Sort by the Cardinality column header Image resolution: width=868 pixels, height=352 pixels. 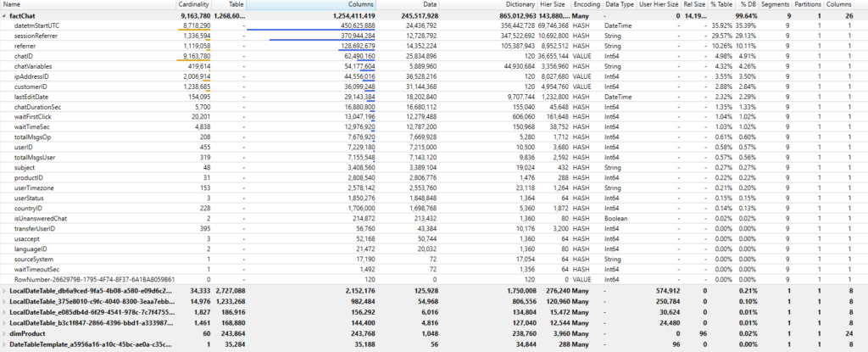pos(194,4)
